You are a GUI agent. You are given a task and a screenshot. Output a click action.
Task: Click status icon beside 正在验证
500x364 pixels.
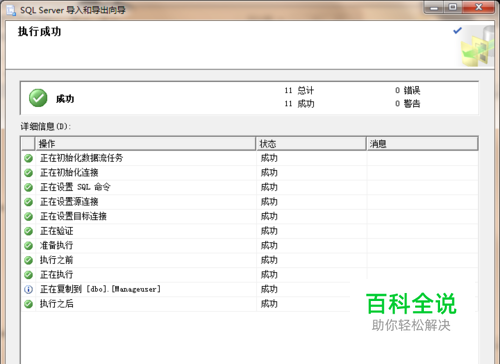click(x=29, y=231)
